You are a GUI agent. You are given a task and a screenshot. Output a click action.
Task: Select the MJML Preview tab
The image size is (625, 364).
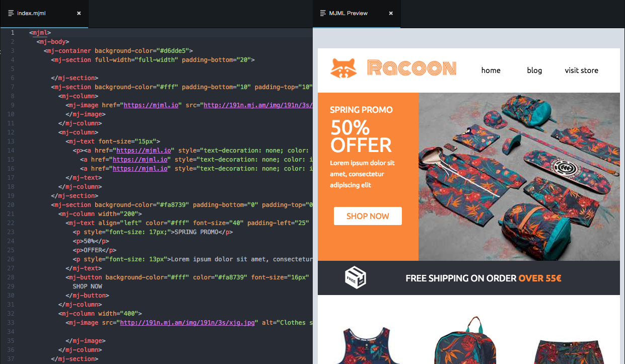coord(356,14)
